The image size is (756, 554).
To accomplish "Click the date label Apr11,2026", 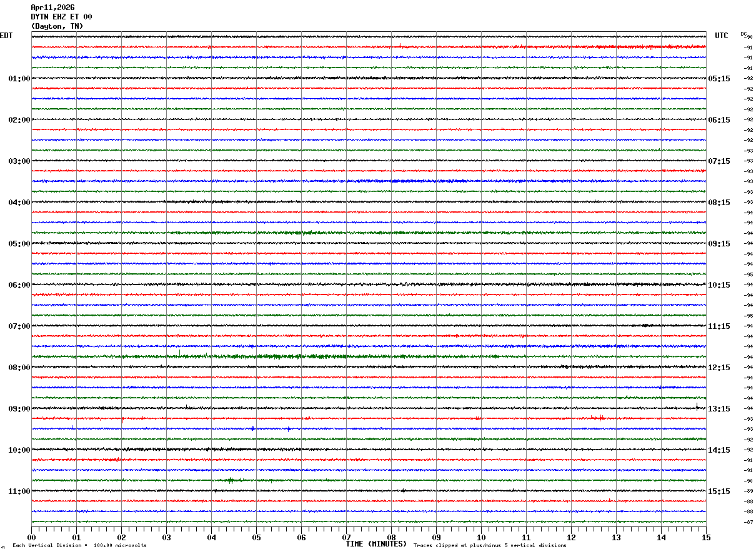I will point(52,8).
